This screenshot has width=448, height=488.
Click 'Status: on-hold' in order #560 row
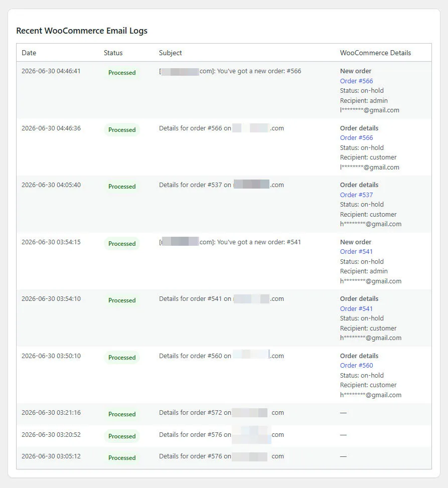[x=362, y=375]
